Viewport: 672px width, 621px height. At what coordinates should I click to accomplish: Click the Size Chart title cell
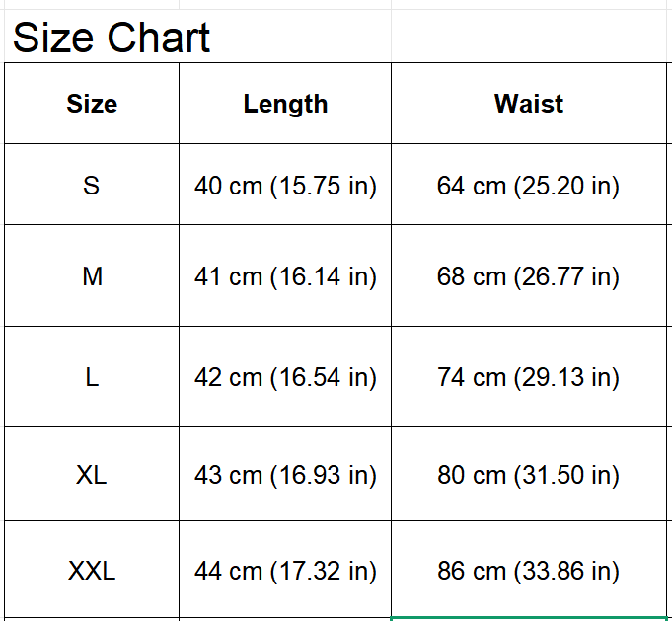pyautogui.click(x=112, y=38)
